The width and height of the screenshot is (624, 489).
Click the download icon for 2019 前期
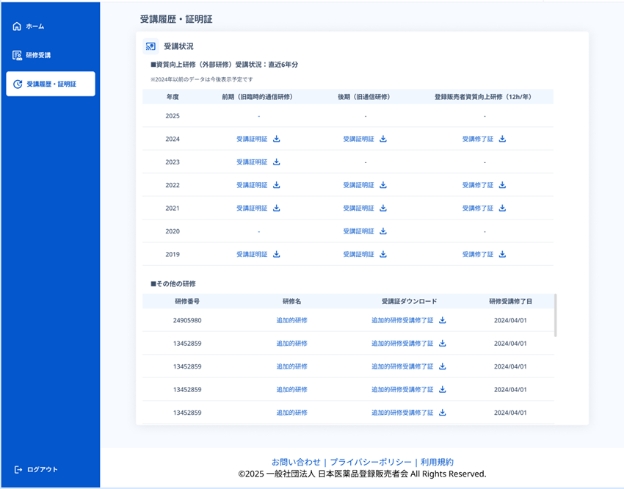point(277,254)
